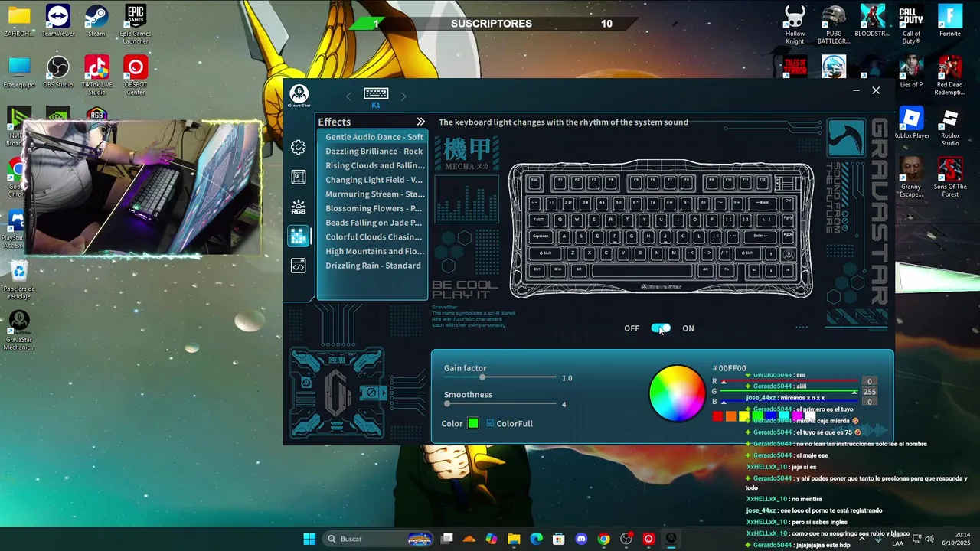Go to next device with right arrow

tap(403, 96)
